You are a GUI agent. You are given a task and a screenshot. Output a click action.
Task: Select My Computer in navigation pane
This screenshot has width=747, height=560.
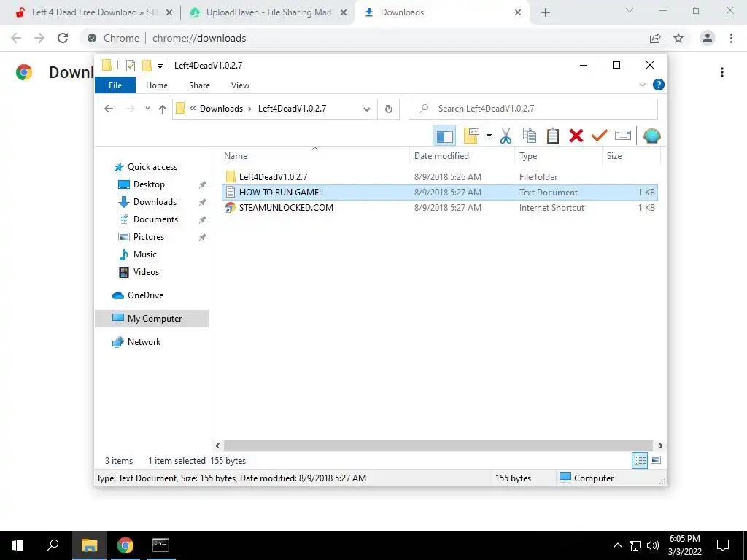coord(152,319)
